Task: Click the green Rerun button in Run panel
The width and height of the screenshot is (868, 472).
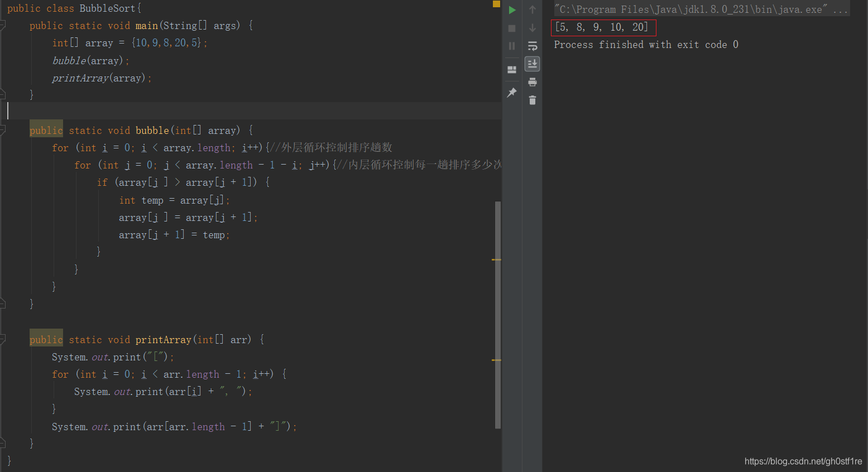Action: 512,10
